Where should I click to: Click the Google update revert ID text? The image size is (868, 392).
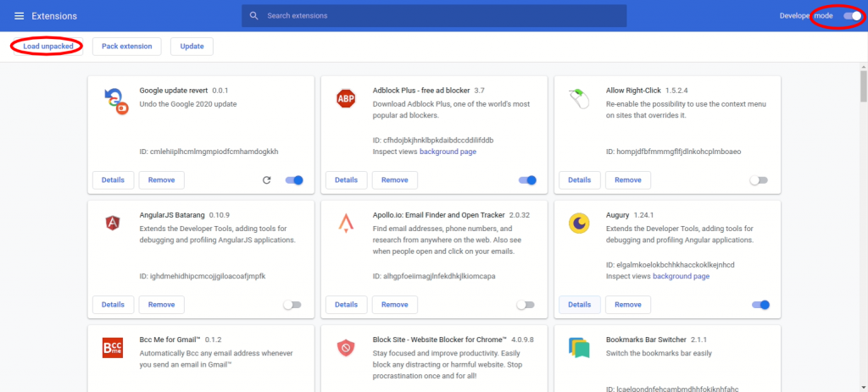pos(209,152)
